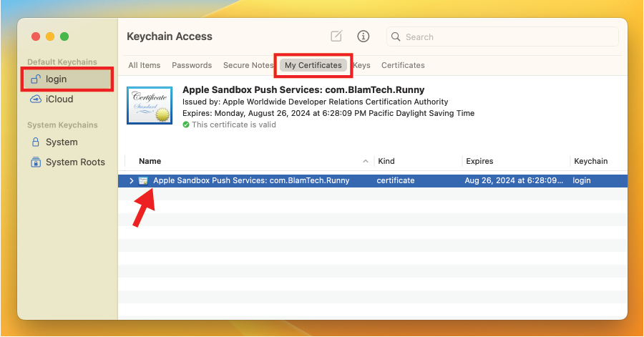
Task: Focus the Search field
Action: coord(502,36)
